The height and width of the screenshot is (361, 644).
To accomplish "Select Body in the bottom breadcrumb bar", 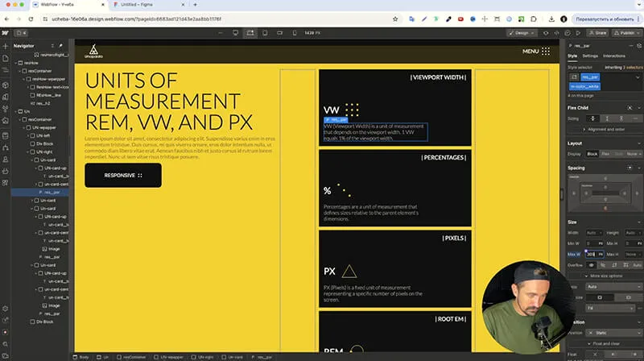I will (x=81, y=357).
